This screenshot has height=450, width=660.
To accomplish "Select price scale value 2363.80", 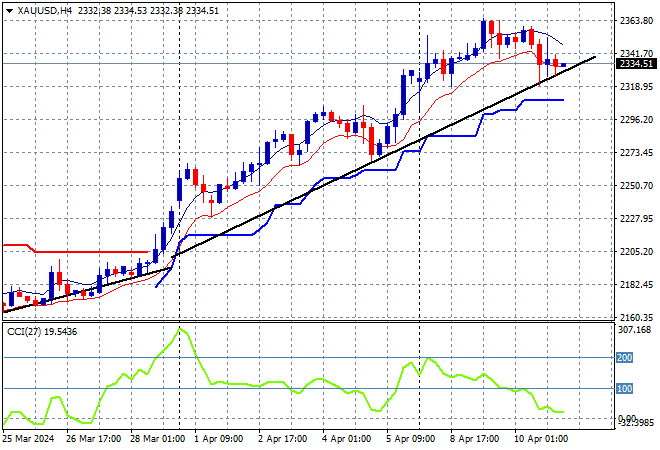I will click(x=636, y=21).
